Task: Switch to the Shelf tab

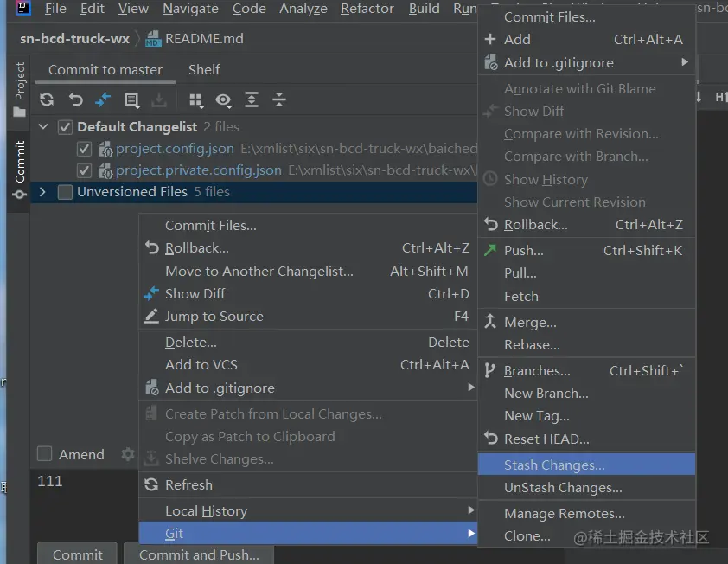Action: tap(204, 70)
